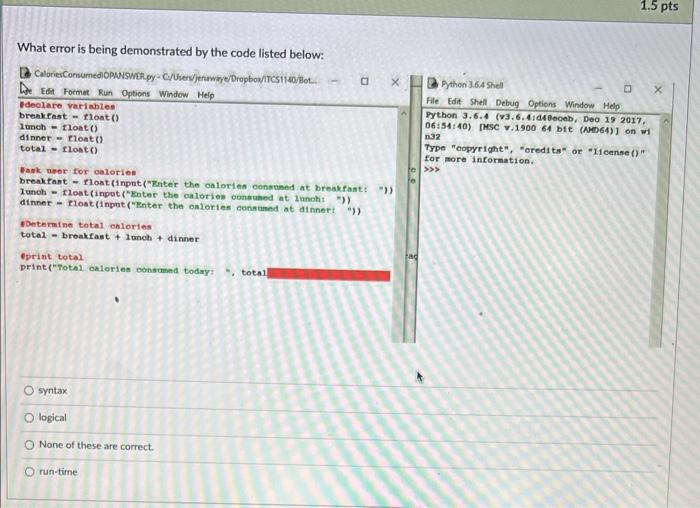Click the Python Shell scrollbar up arrow
This screenshot has height=508, width=700.
[666, 121]
